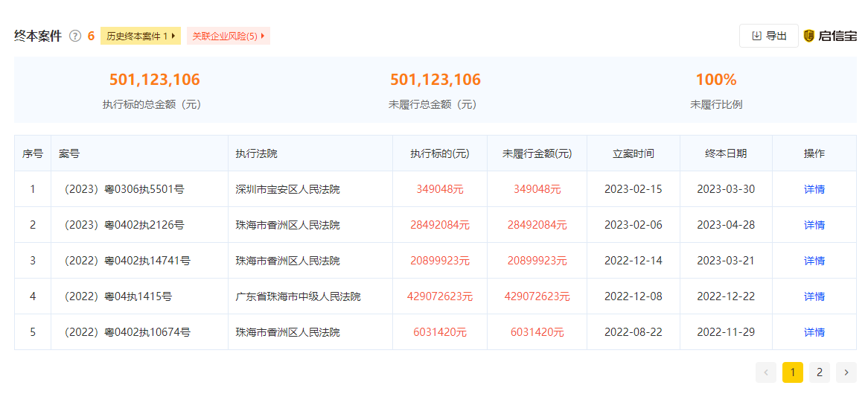Open 详情 for case 粤0306执5501号
The height and width of the screenshot is (397, 868).
pyautogui.click(x=814, y=189)
